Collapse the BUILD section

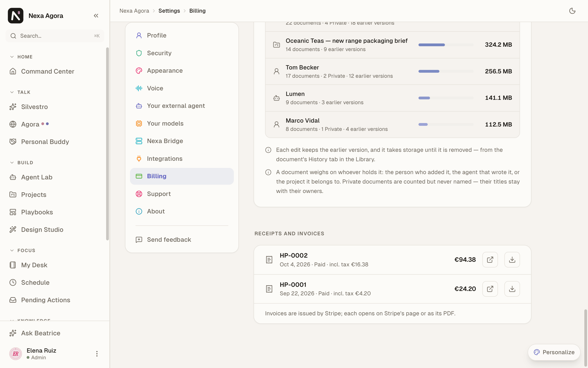coord(22,163)
